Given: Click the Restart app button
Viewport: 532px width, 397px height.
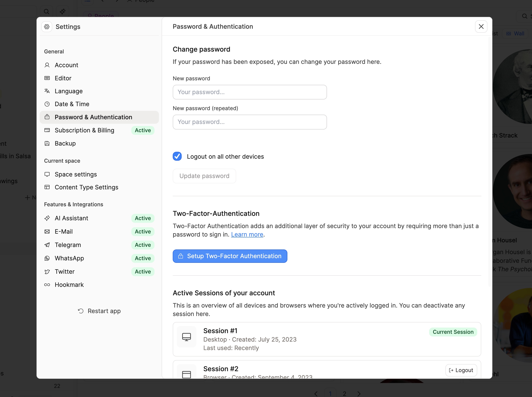Looking at the screenshot, I should (99, 311).
